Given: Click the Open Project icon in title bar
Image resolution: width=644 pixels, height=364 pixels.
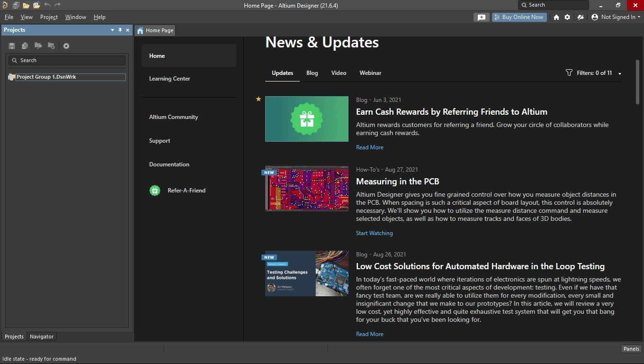Looking at the screenshot, I should [x=36, y=5].
